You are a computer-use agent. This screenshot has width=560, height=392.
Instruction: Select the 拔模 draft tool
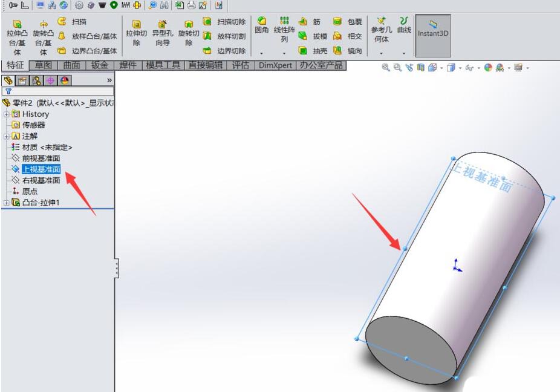point(313,36)
